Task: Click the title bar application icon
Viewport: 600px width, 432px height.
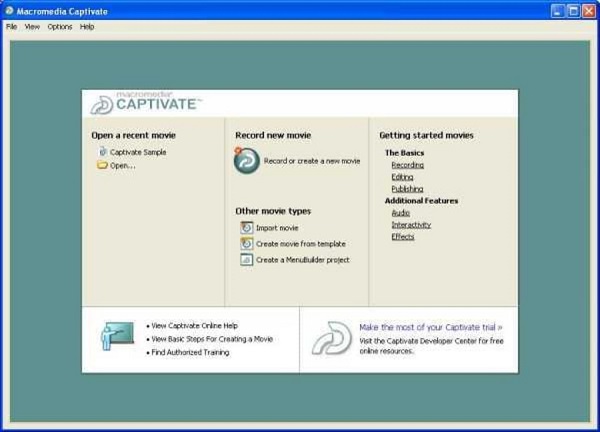Action: point(9,11)
